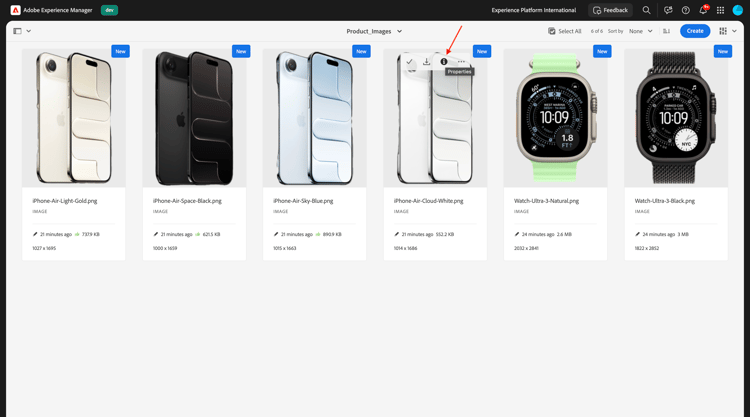Toggle the left rail panel icon
This screenshot has width=750, height=417.
click(x=18, y=31)
